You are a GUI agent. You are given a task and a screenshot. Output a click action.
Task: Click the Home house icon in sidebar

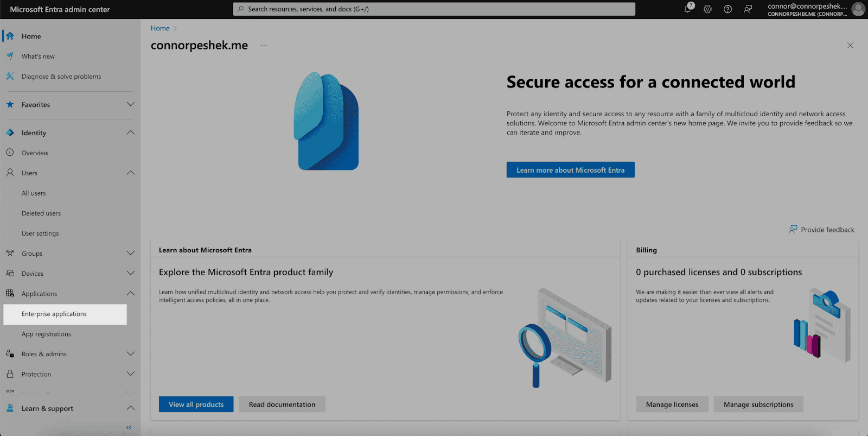(x=10, y=36)
